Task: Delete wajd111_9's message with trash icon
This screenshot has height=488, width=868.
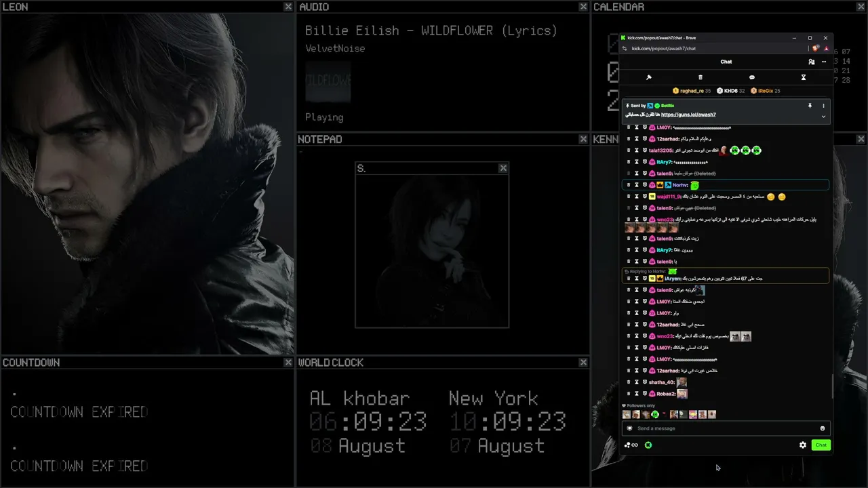Action: pos(629,197)
